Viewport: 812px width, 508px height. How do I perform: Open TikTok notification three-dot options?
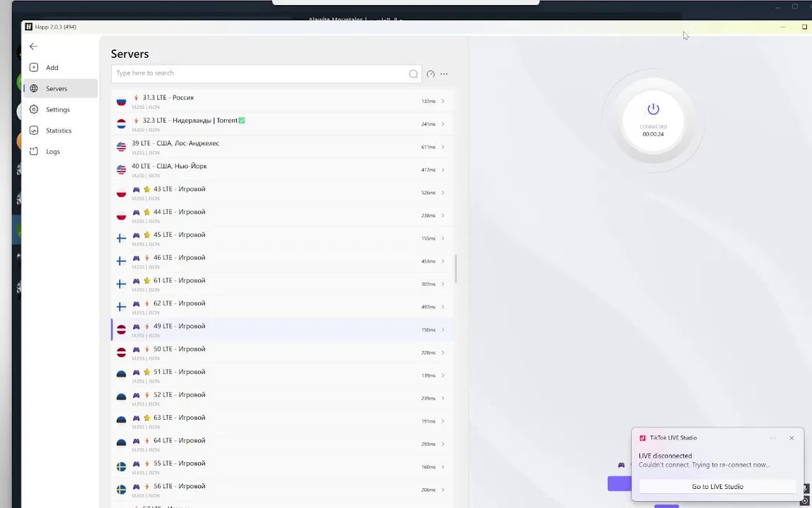(x=772, y=438)
